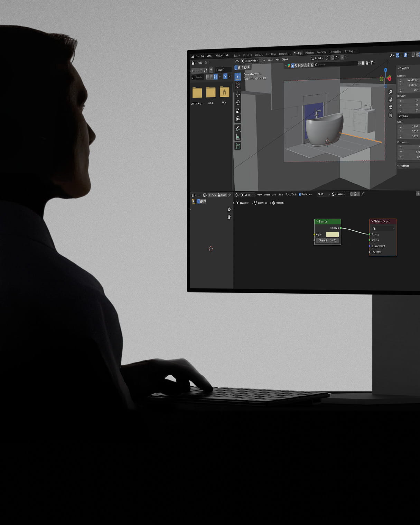Collapse the Transform panel
420x525 pixels.
click(398, 68)
